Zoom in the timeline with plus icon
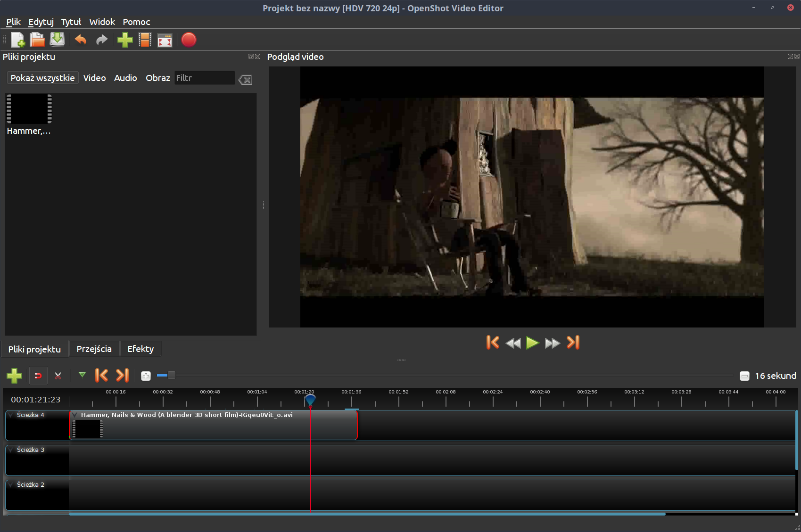 146,376
